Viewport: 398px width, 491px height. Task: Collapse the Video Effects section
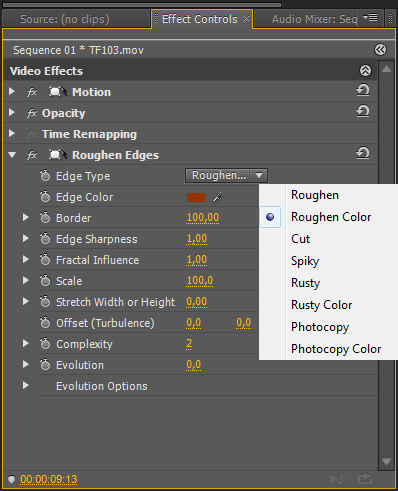click(x=365, y=71)
